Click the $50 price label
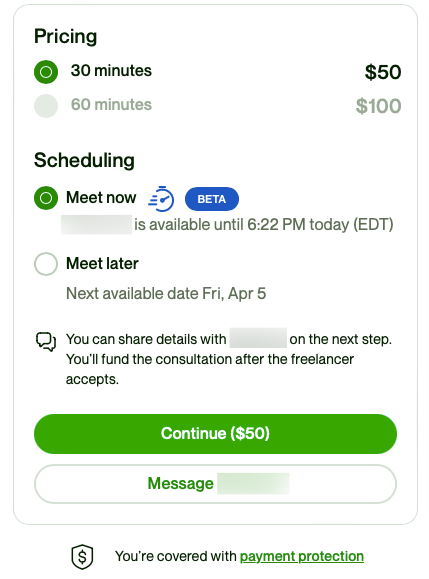The image size is (429, 579). (x=383, y=72)
